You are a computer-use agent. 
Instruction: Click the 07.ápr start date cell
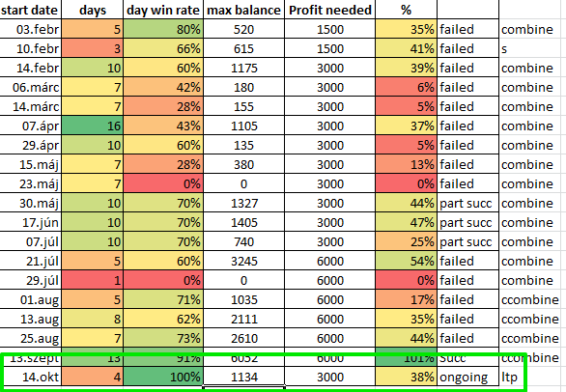point(30,126)
